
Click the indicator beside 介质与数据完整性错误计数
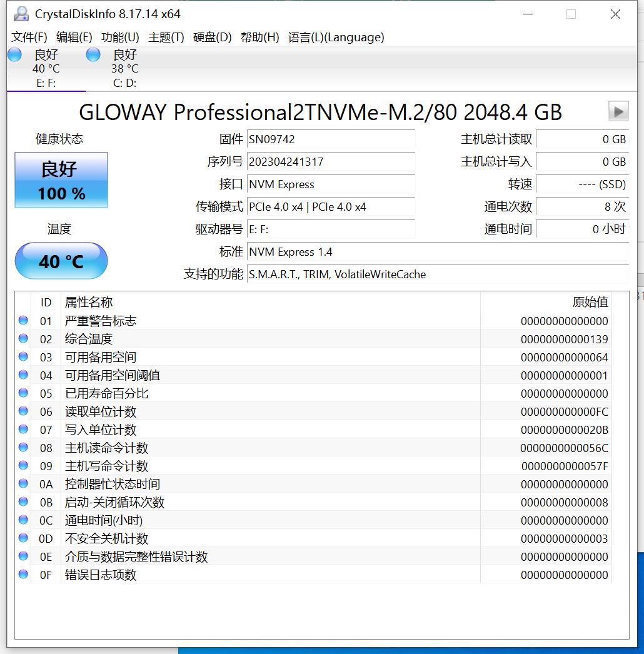23,556
